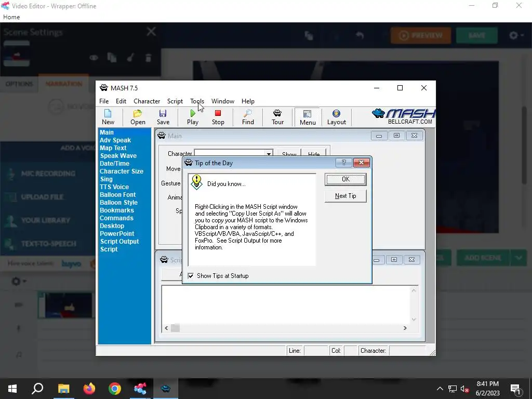Select Script in the sidebar

[109, 249]
